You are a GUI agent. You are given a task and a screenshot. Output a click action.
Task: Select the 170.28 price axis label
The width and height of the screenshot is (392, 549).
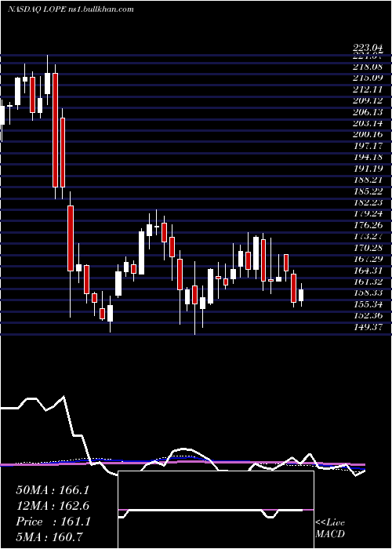coord(367,247)
